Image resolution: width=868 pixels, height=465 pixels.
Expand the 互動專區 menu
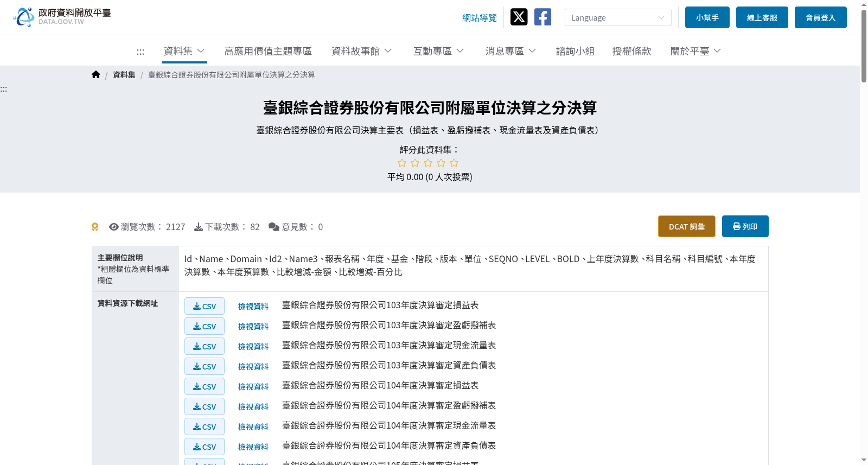click(x=438, y=51)
